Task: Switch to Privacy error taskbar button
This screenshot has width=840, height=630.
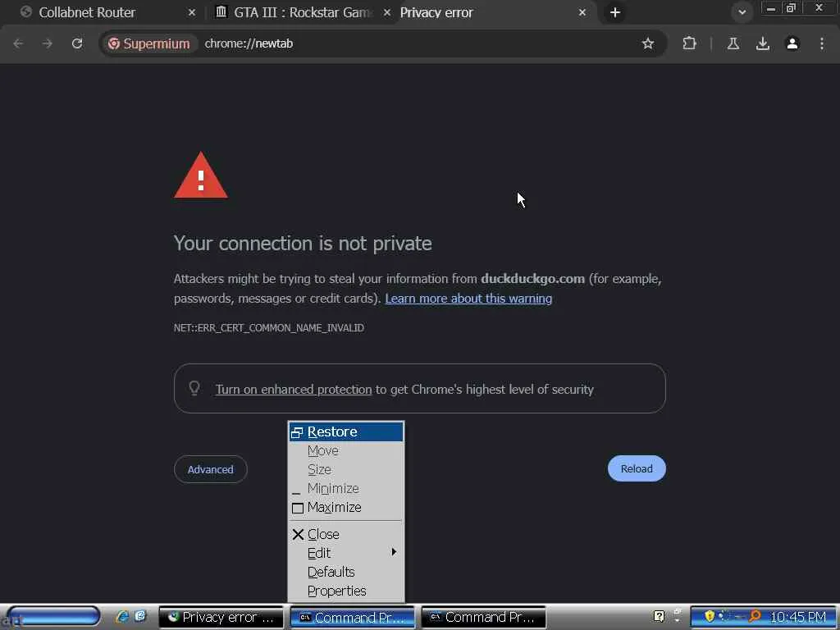Action: (221, 617)
